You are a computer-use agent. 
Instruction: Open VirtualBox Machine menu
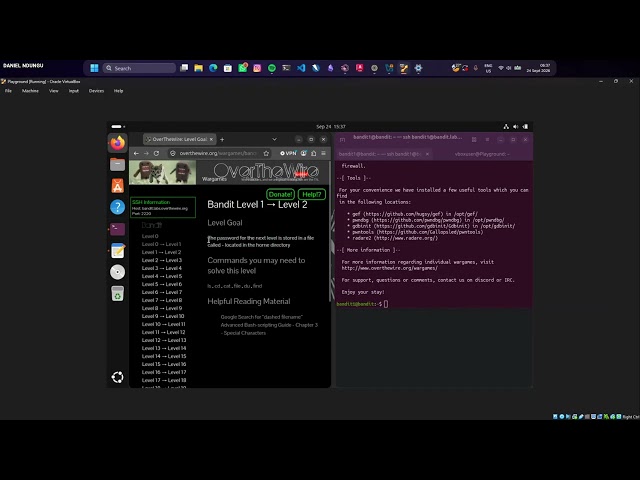coord(30,91)
